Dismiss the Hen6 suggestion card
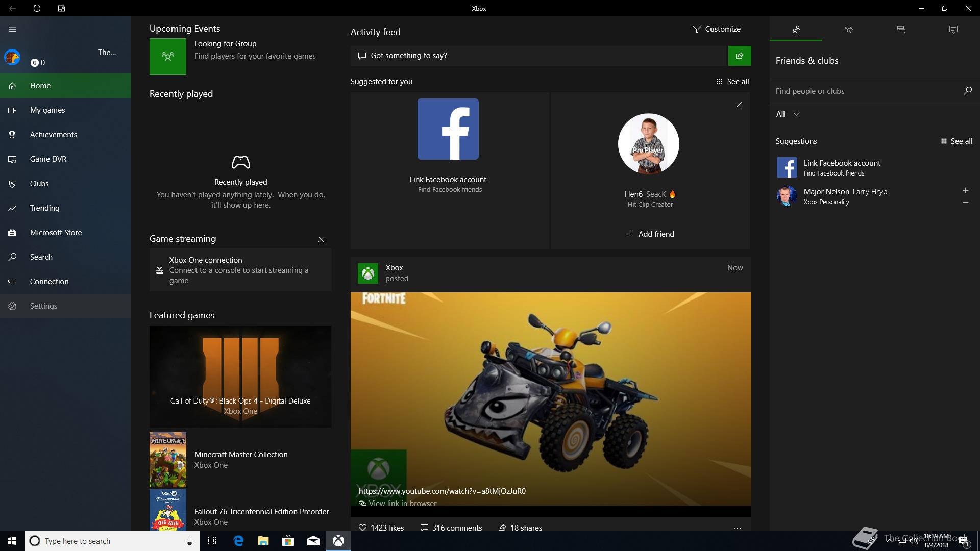980x551 pixels. (x=739, y=105)
